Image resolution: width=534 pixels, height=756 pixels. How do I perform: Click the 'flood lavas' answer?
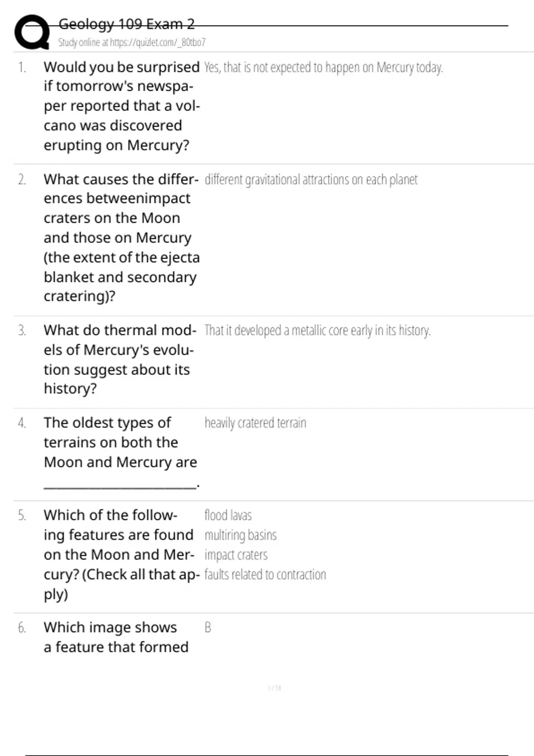click(228, 515)
